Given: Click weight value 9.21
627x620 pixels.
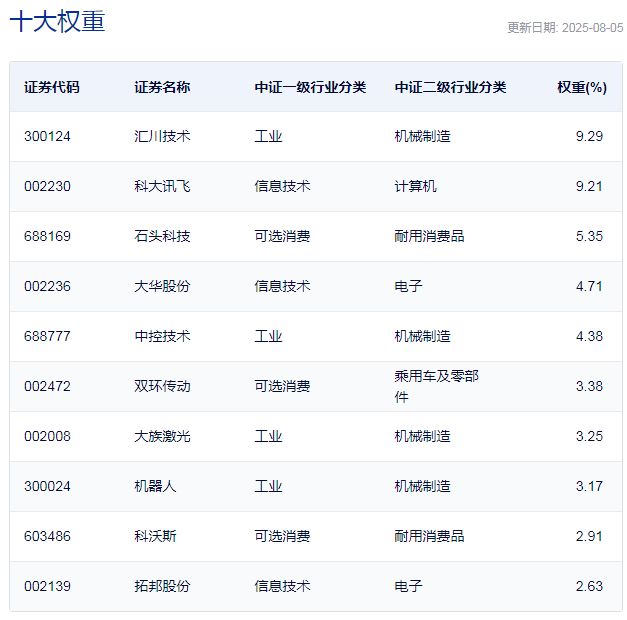Looking at the screenshot, I should coord(589,186).
